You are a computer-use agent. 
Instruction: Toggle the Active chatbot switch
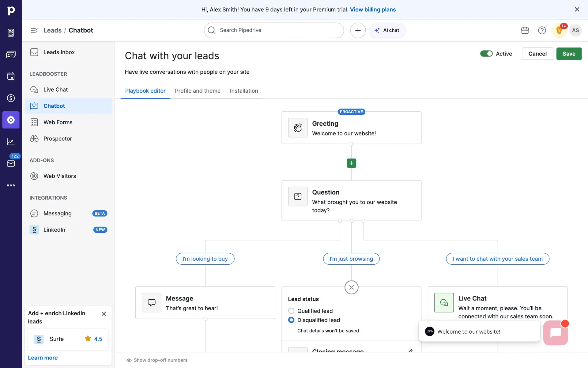point(486,54)
